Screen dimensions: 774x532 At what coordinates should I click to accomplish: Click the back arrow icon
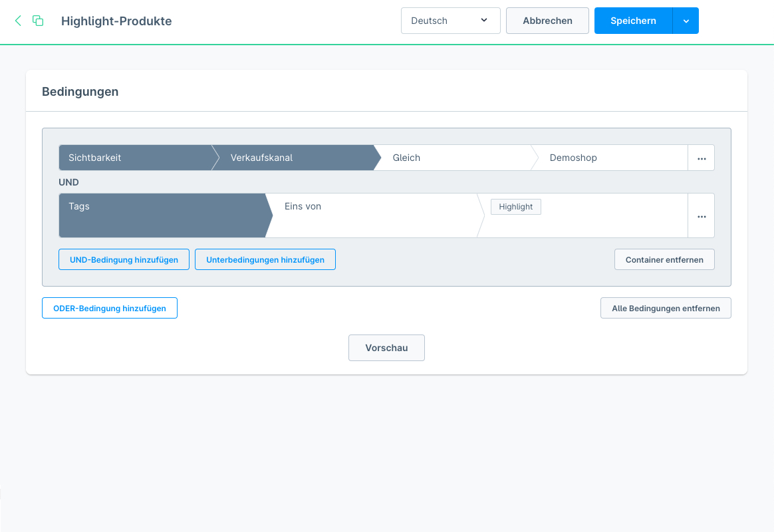point(18,21)
